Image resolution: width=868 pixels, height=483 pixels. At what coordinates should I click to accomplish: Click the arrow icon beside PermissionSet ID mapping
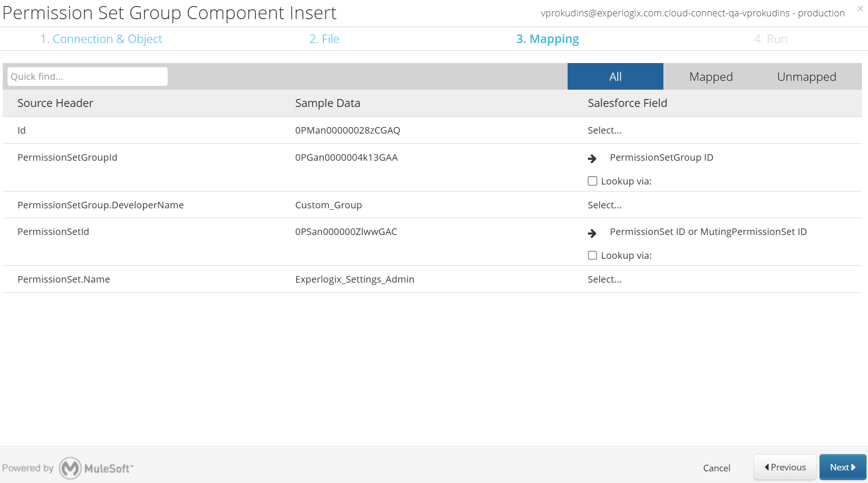click(592, 233)
